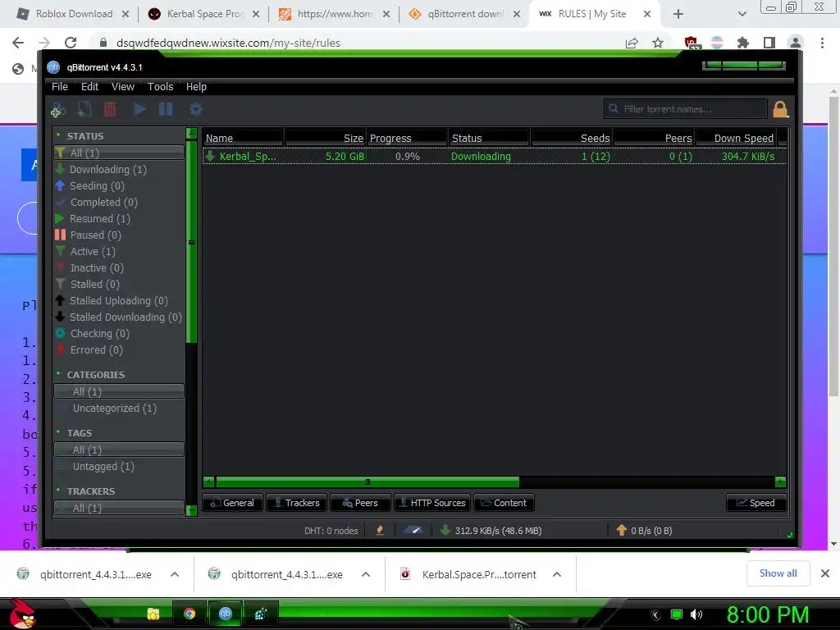Click the Angry Birds start button on the taskbar

(22, 614)
